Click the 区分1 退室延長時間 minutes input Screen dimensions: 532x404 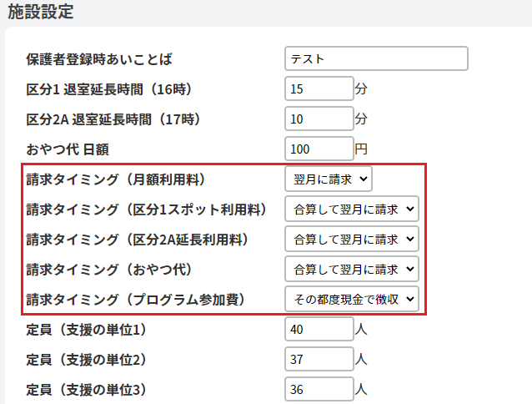coord(319,88)
